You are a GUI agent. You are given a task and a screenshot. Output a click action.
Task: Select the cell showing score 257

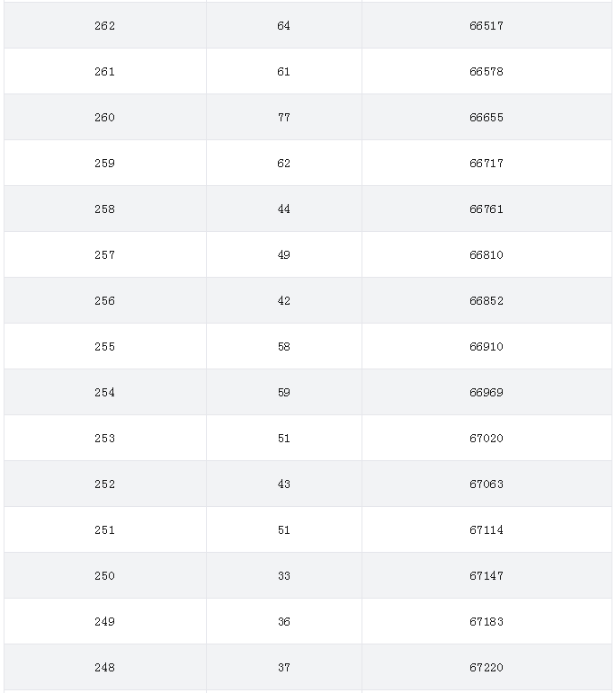(x=105, y=254)
